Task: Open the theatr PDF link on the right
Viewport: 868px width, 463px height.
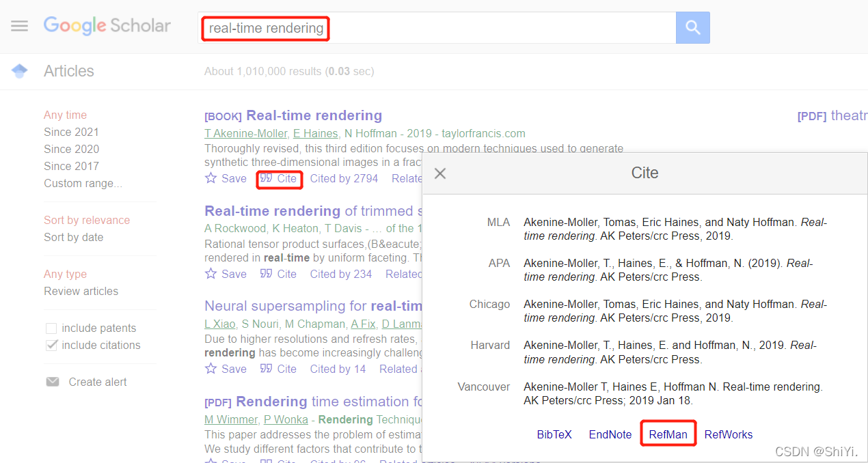Action: (832, 115)
